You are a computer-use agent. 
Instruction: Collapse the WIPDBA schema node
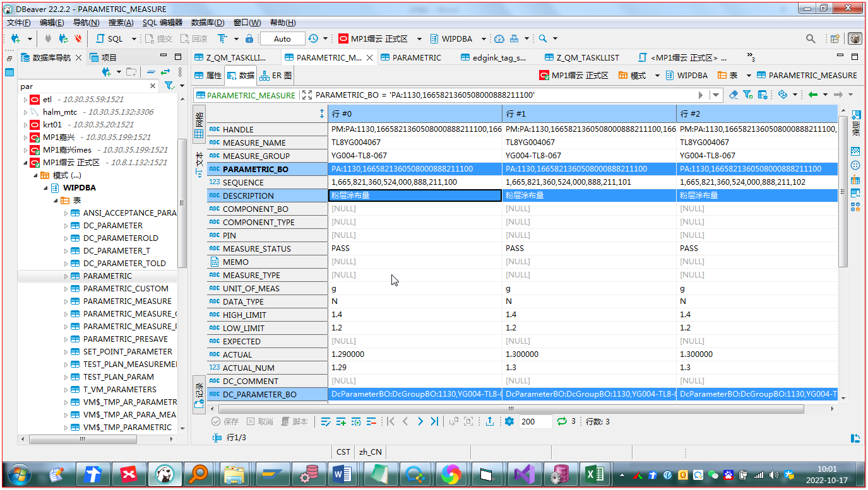tap(45, 188)
